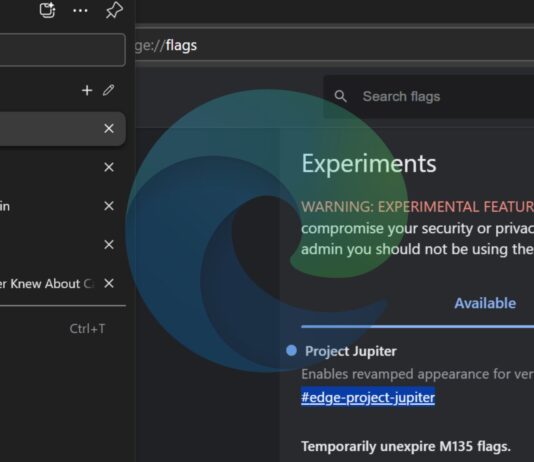Close the untitled tab above 'Knew About'
This screenshot has height=462, width=534.
point(109,244)
